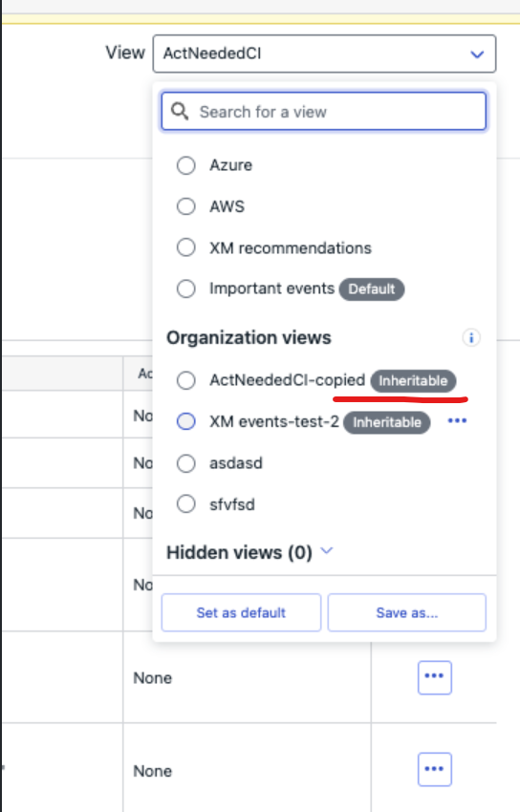520x812 pixels.
Task: Click the asdasd label
Action: coord(236,463)
